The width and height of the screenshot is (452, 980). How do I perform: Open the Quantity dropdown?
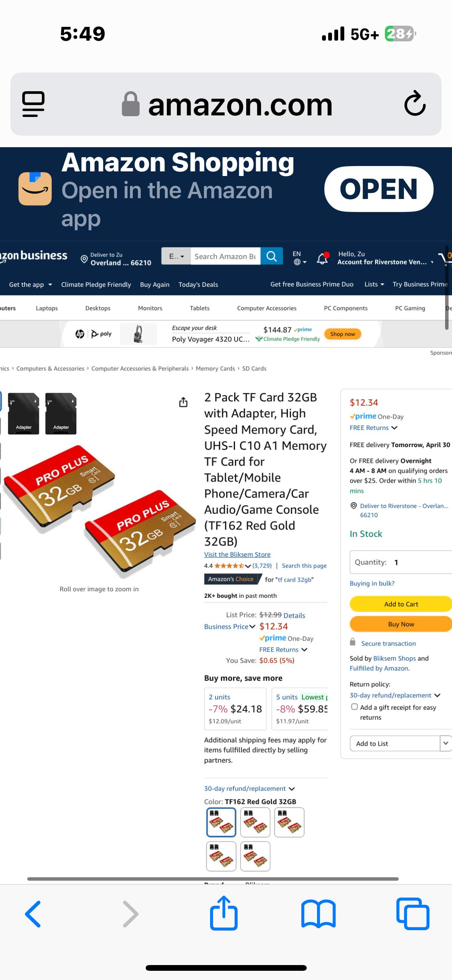[401, 562]
